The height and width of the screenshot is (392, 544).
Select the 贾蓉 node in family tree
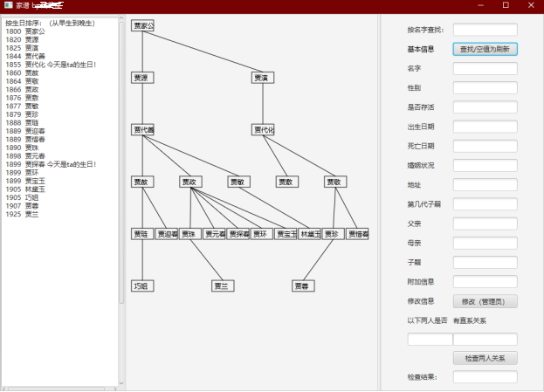[303, 285]
